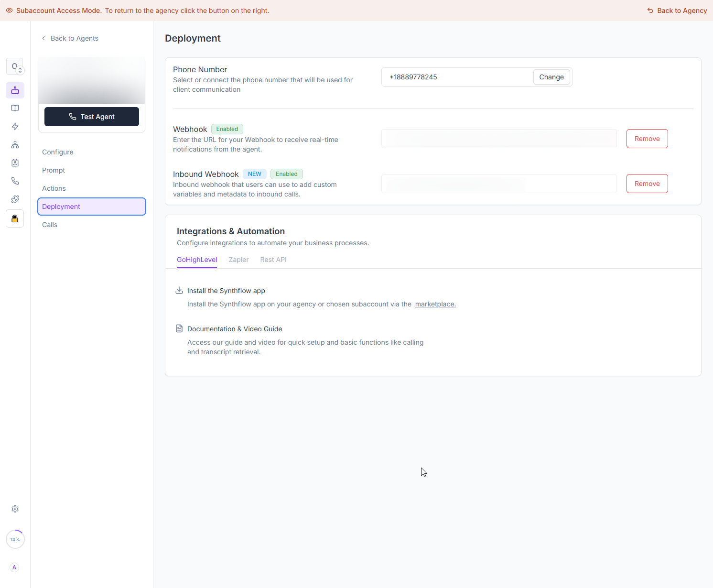Open the hierarchy workflow icon in sidebar

(15, 145)
